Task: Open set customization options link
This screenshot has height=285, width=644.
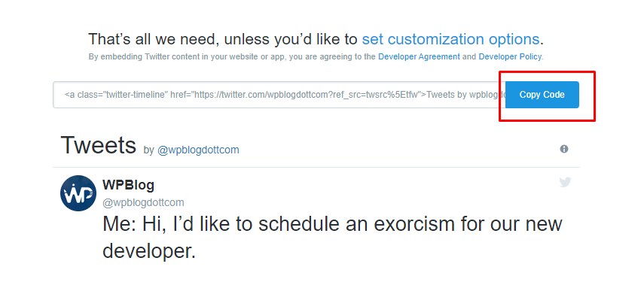Action: 450,39
